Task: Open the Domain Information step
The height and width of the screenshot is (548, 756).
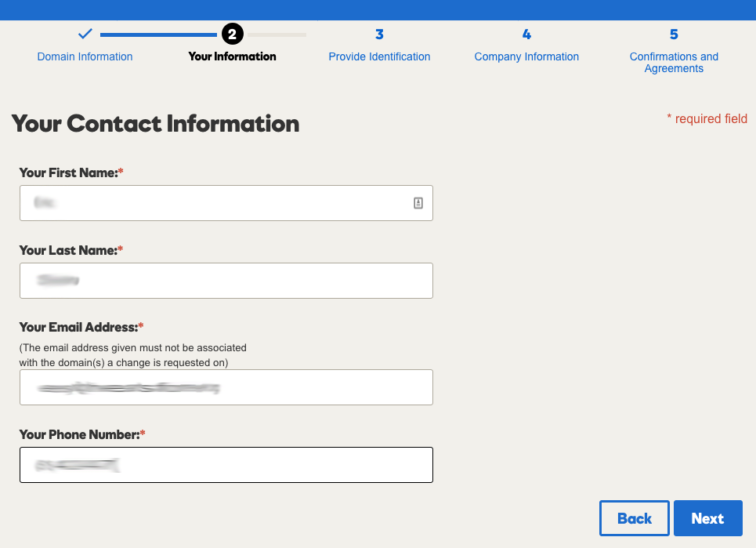Action: coord(85,56)
